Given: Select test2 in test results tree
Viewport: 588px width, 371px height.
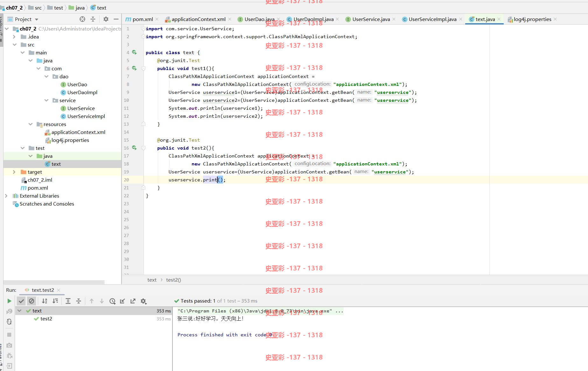Looking at the screenshot, I should [46, 318].
